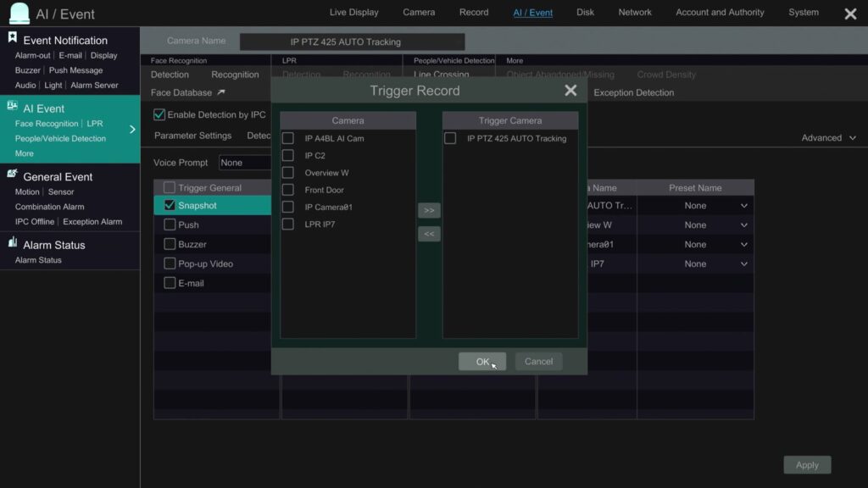Open the Record menu
This screenshot has height=488, width=868.
(474, 12)
